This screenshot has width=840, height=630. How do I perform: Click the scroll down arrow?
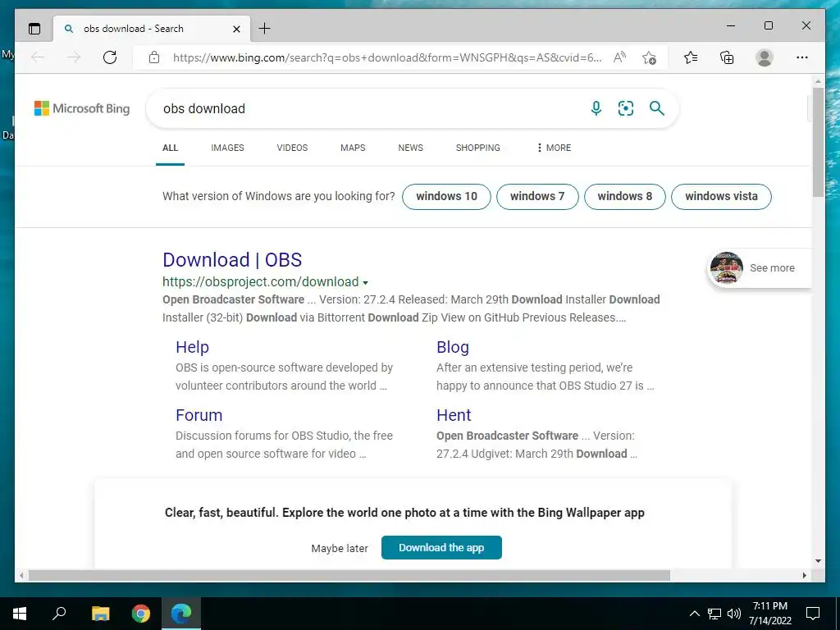click(x=818, y=561)
